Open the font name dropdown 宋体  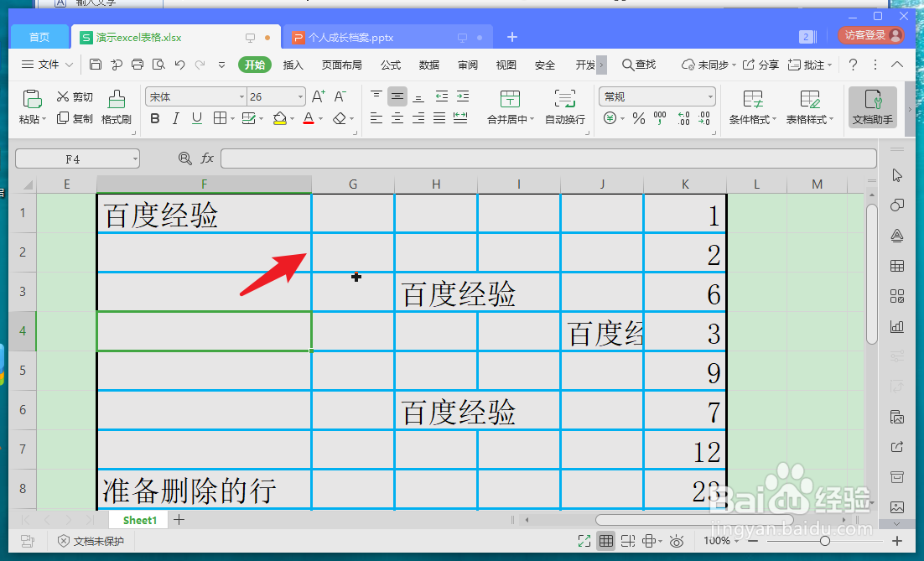coord(241,96)
